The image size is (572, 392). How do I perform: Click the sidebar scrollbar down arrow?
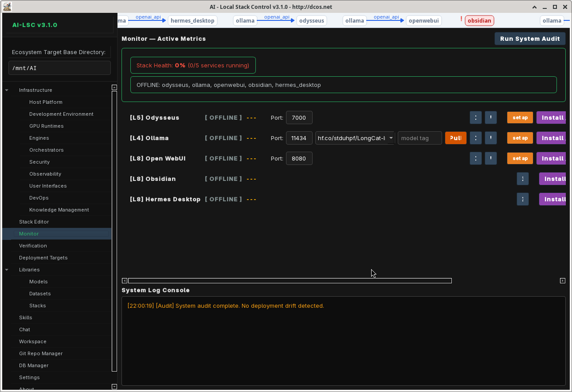pyautogui.click(x=114, y=387)
